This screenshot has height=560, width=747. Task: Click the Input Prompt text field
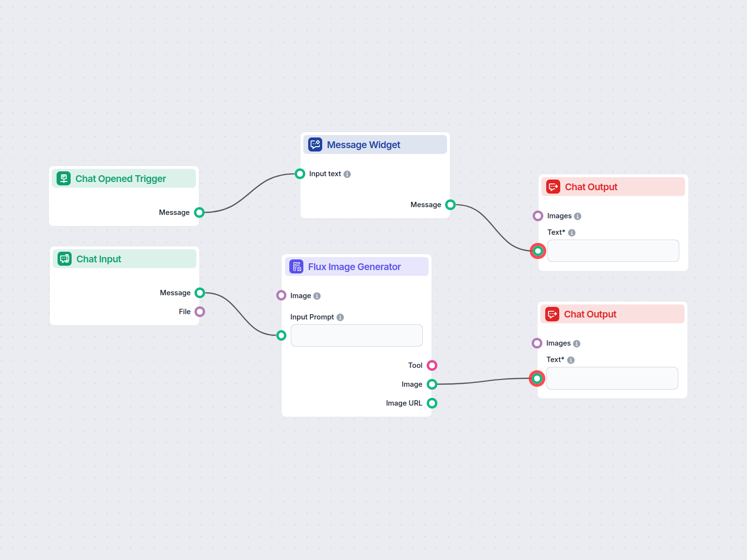coord(357,335)
